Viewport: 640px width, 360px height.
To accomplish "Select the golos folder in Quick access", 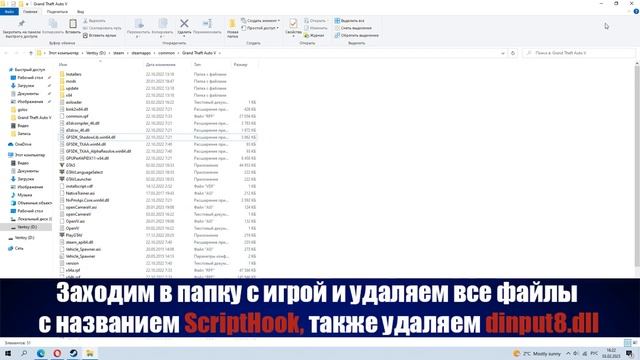I will point(22,109).
